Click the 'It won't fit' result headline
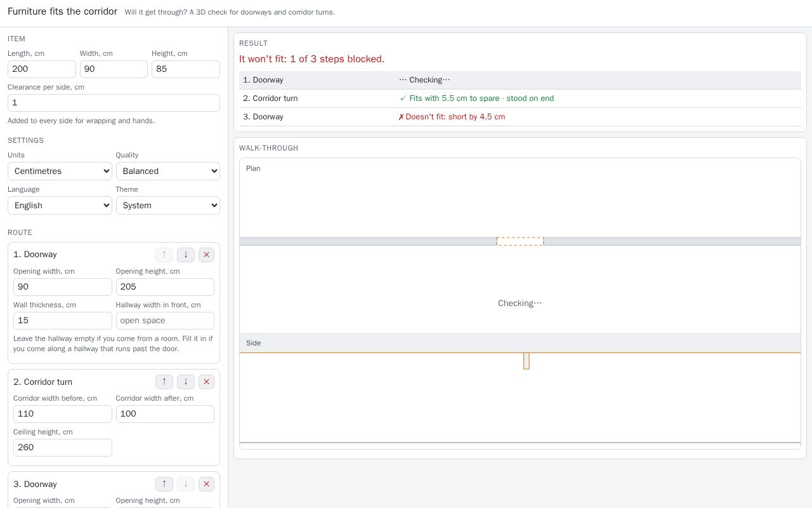Viewport: 812px width, 508px height. pyautogui.click(x=311, y=59)
